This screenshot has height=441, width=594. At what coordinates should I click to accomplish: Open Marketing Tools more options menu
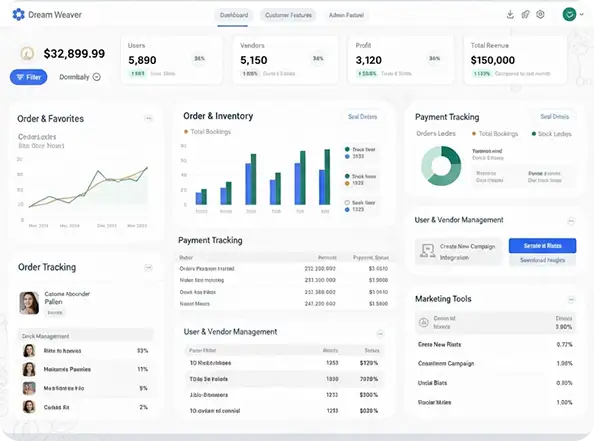point(571,300)
